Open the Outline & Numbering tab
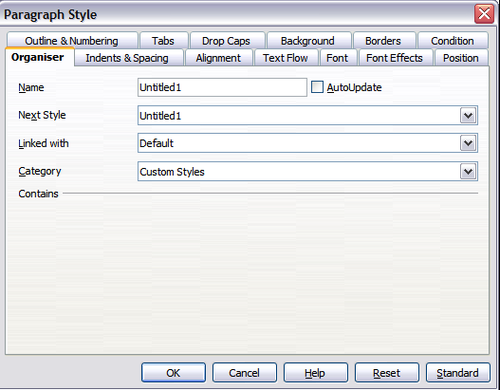500x390 pixels. (72, 40)
